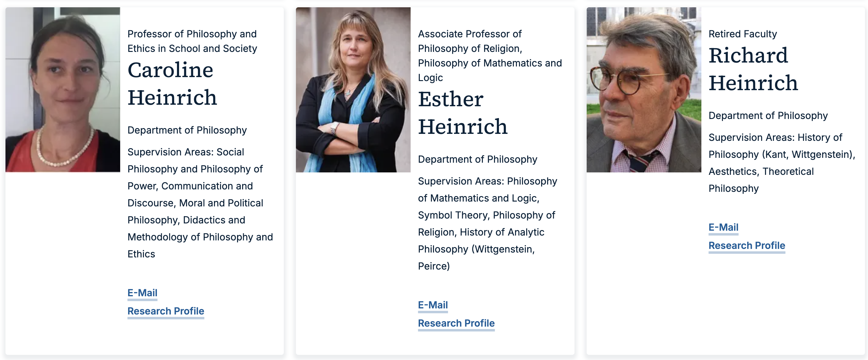Click the photo in Esther Heinrich's card
The width and height of the screenshot is (868, 360).
click(x=353, y=90)
